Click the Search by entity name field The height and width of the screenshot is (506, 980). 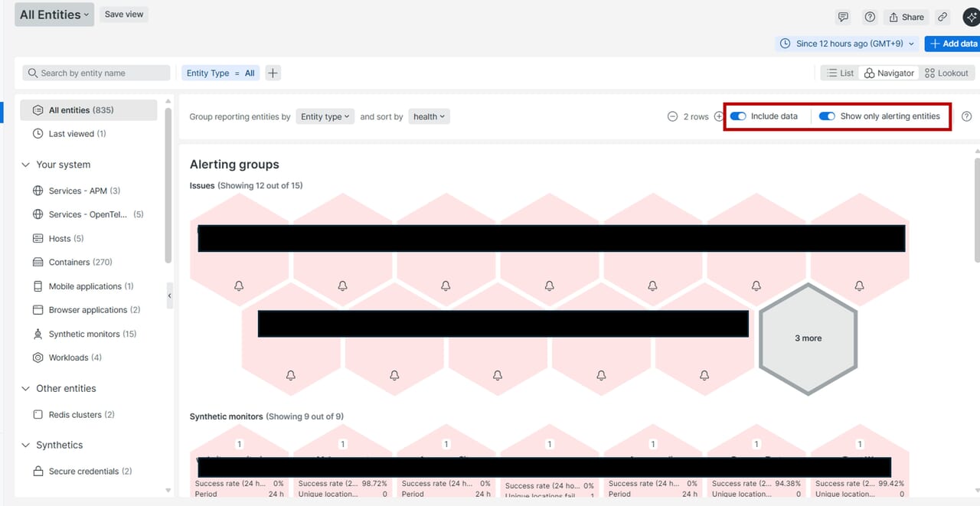tap(96, 73)
